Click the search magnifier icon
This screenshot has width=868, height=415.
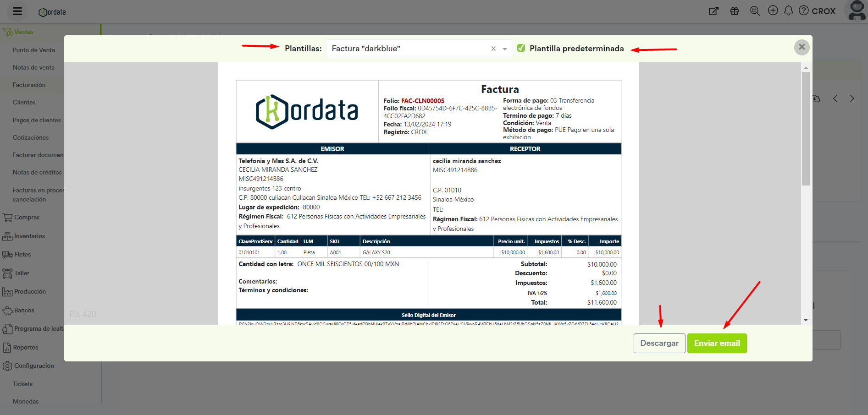coord(755,11)
